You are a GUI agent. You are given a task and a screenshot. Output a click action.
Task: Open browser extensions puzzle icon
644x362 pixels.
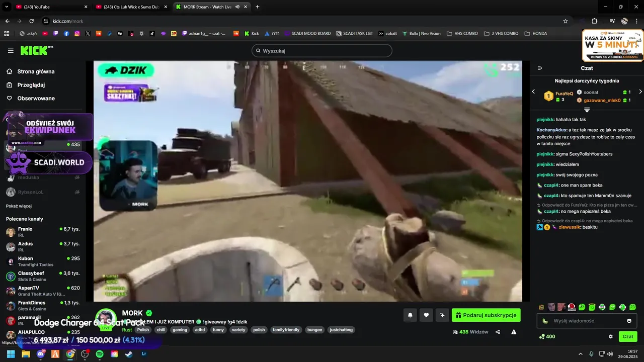click(594, 21)
